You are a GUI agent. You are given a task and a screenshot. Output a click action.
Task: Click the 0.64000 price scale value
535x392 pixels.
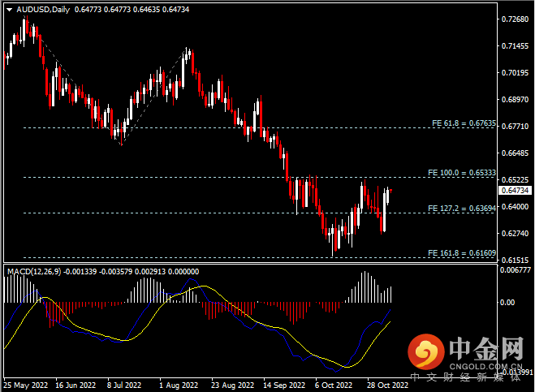click(x=515, y=207)
